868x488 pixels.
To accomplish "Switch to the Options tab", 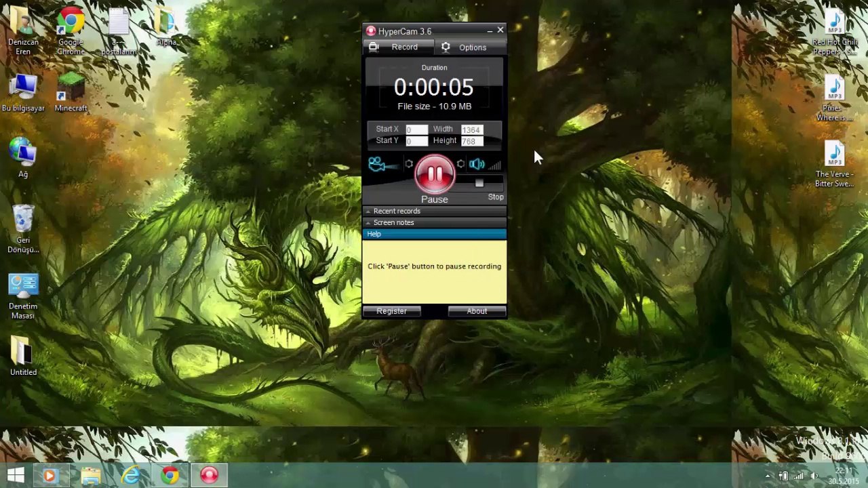I will click(470, 47).
